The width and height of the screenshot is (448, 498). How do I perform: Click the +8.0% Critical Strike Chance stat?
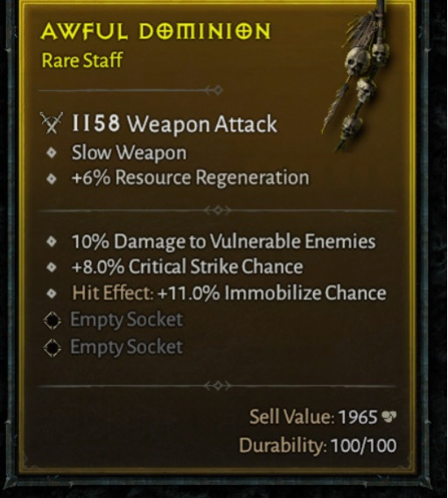[x=187, y=267]
